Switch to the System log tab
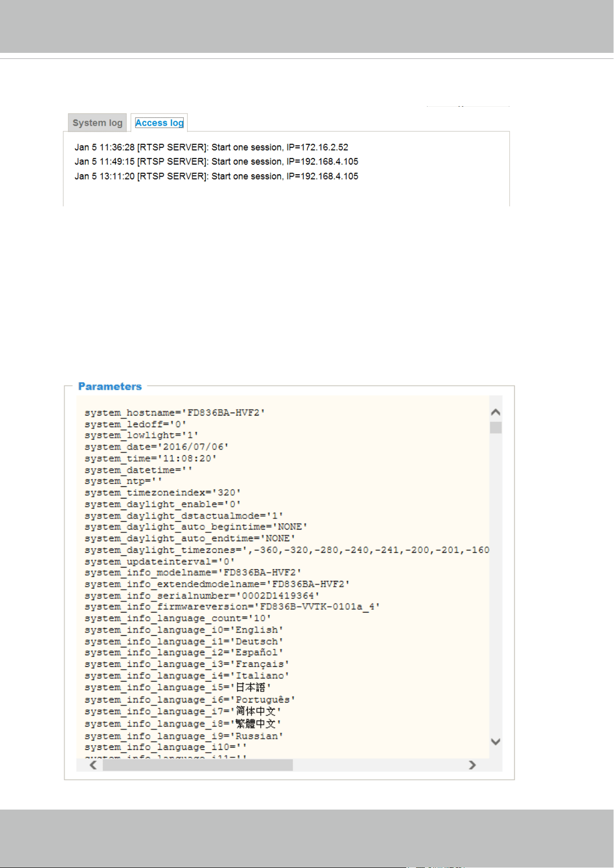This screenshot has height=868, width=614. pos(97,123)
